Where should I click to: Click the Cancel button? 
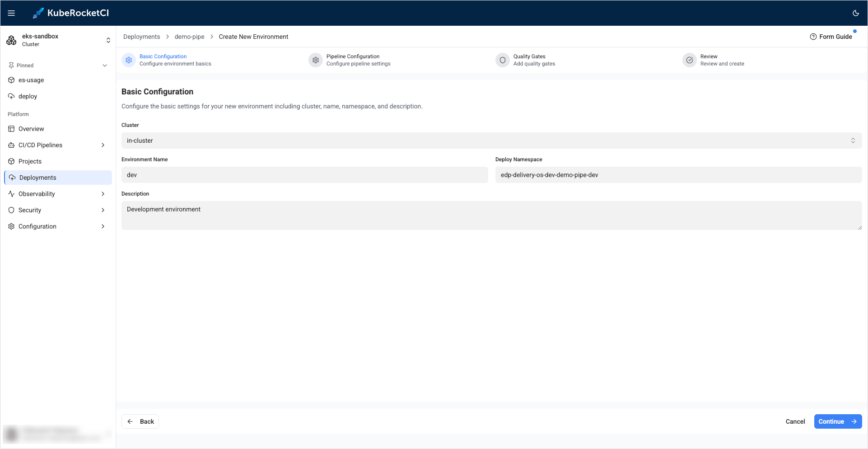pos(795,421)
